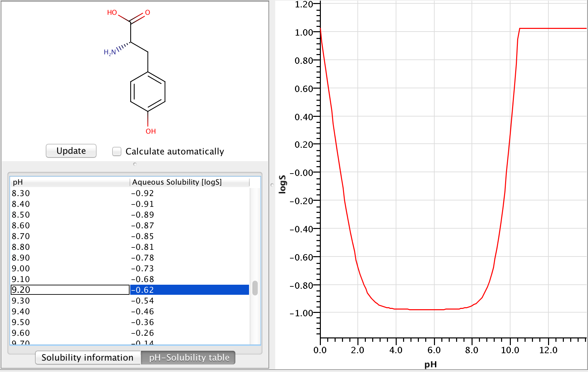Screen dimensions: 588x372
Task: Click the highlighted -0.62 solubility cell
Action: [189, 290]
